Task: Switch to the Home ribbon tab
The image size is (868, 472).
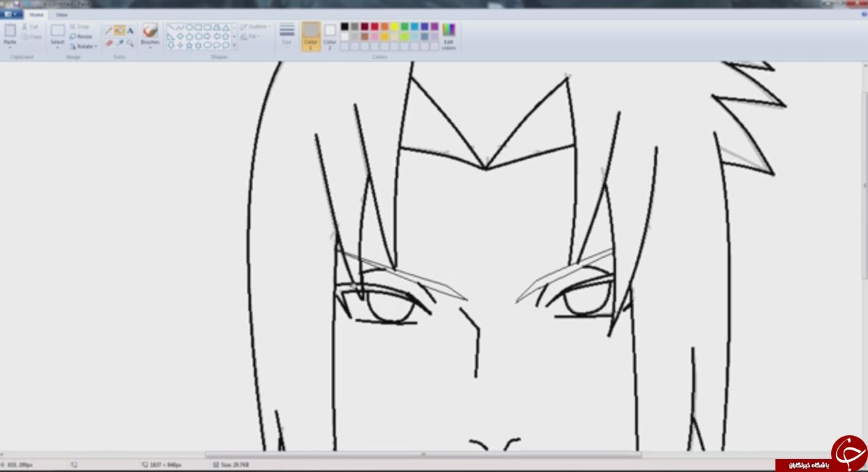Action: point(36,14)
